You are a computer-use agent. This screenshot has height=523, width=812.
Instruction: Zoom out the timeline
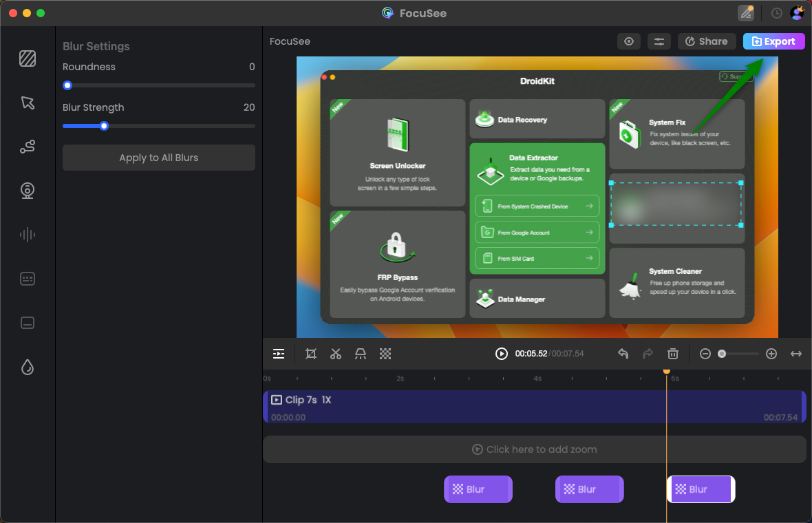click(x=705, y=354)
